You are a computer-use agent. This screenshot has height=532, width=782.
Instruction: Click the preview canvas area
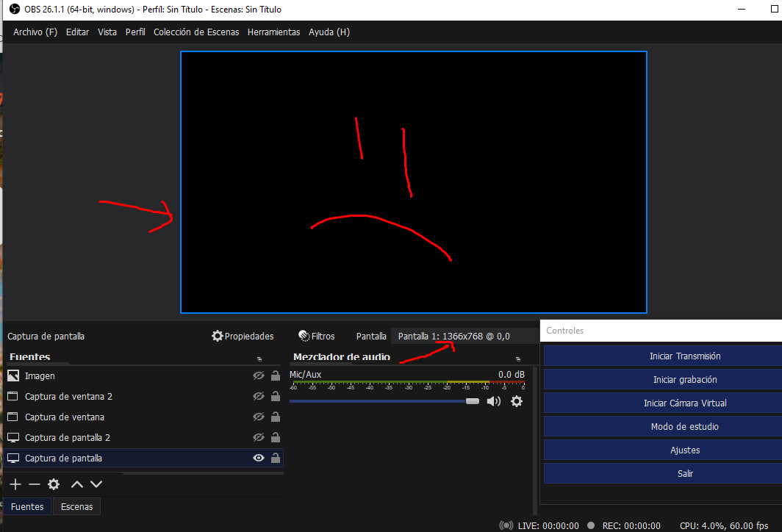pyautogui.click(x=414, y=182)
